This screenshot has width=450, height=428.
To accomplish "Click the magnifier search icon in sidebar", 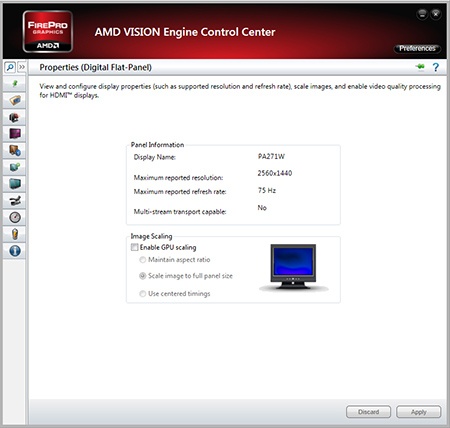I will tap(10, 67).
